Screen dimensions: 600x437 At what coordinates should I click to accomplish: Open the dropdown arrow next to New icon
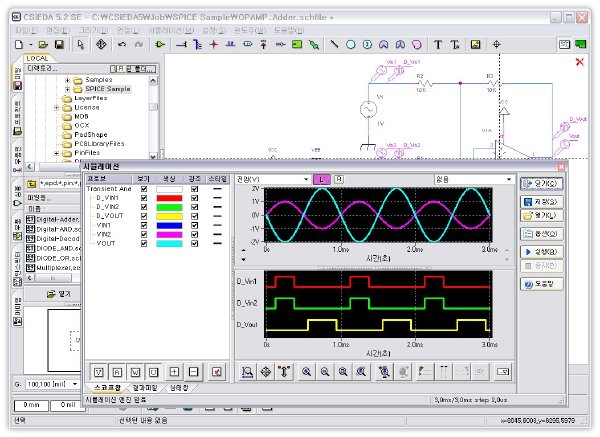pos(31,44)
